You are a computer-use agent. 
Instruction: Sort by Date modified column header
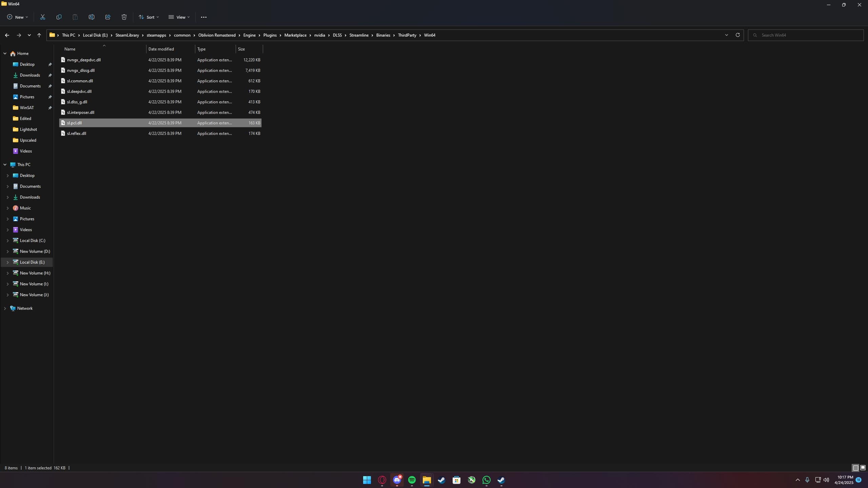[171, 49]
